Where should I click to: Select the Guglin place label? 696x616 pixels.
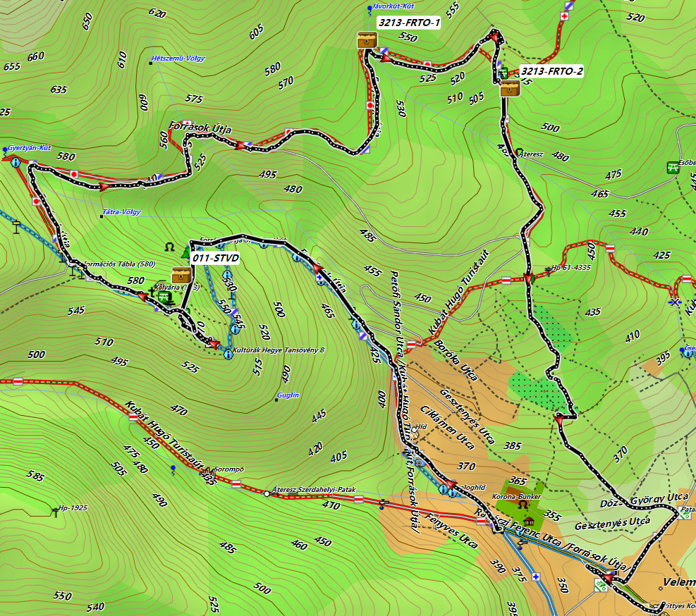coord(288,395)
